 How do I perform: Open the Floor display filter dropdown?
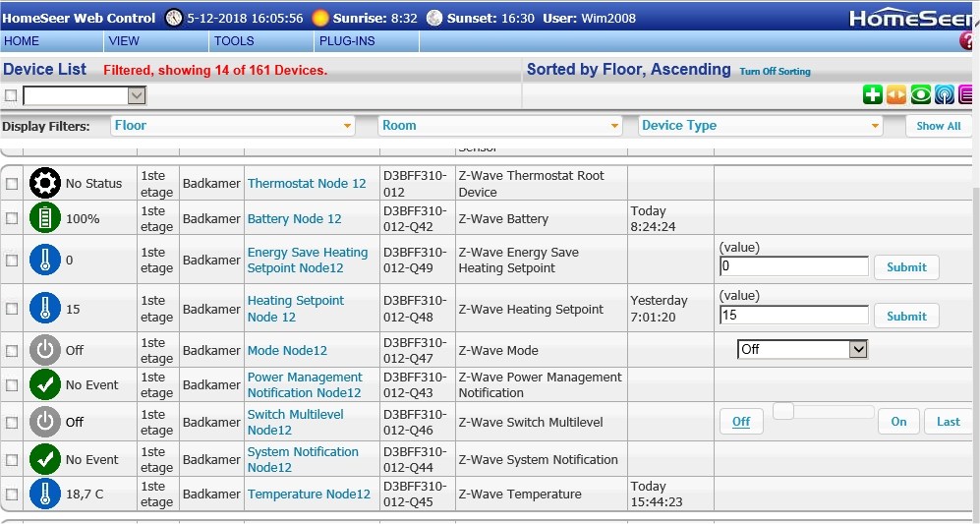pyautogui.click(x=233, y=126)
